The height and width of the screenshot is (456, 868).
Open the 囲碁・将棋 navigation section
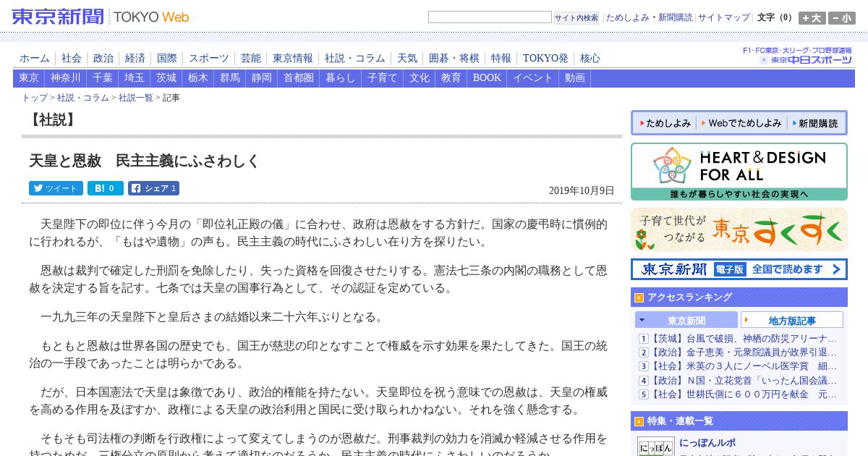pyautogui.click(x=454, y=58)
